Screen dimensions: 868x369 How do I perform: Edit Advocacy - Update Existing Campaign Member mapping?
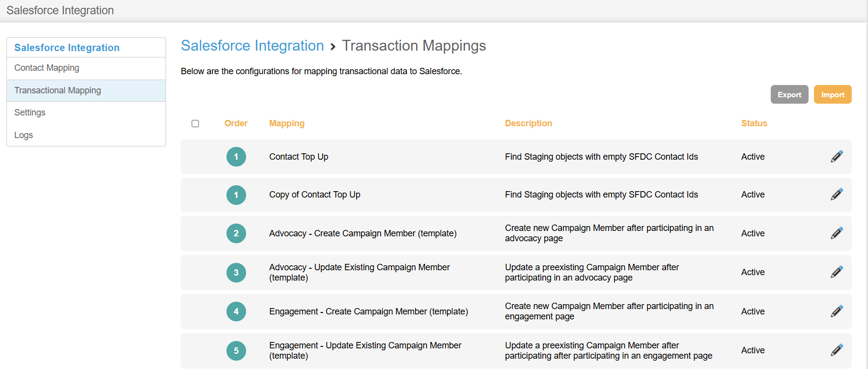tap(837, 272)
